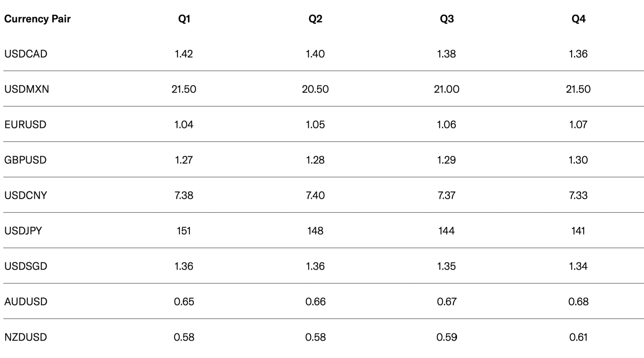Click the USDCNY row label
Screen dimensions: 644x358
pyautogui.click(x=26, y=195)
